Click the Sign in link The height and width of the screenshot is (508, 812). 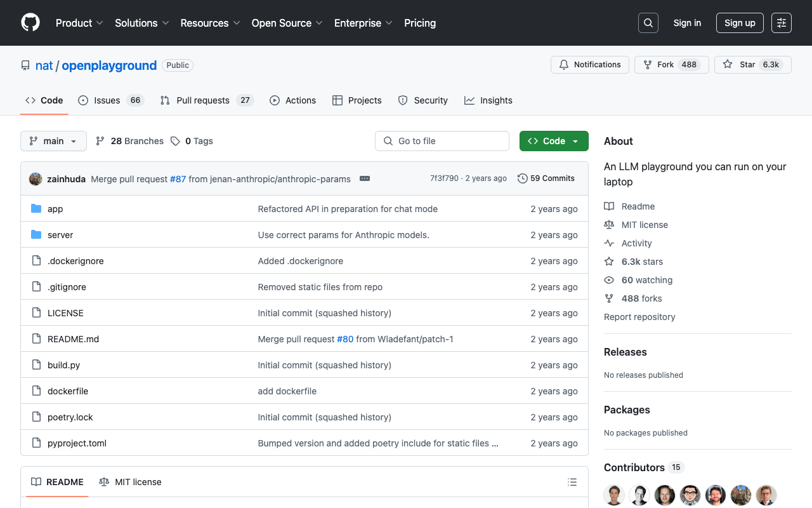click(687, 23)
